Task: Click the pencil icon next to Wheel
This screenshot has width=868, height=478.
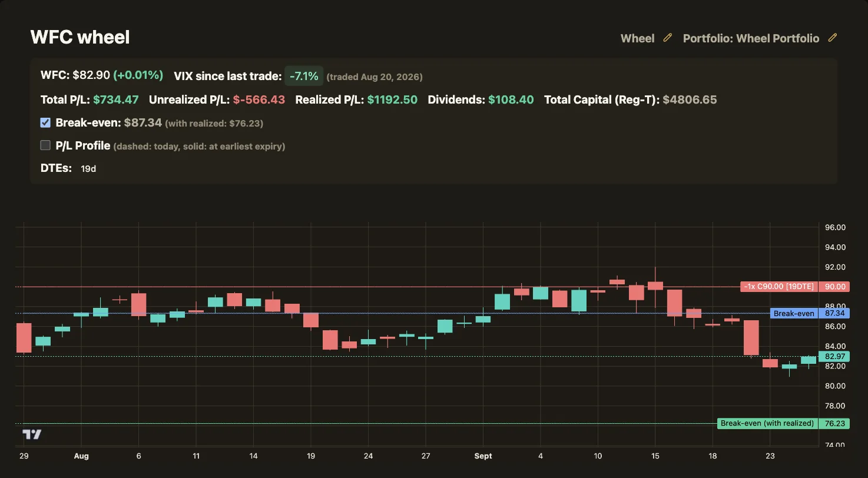Action: 667,38
